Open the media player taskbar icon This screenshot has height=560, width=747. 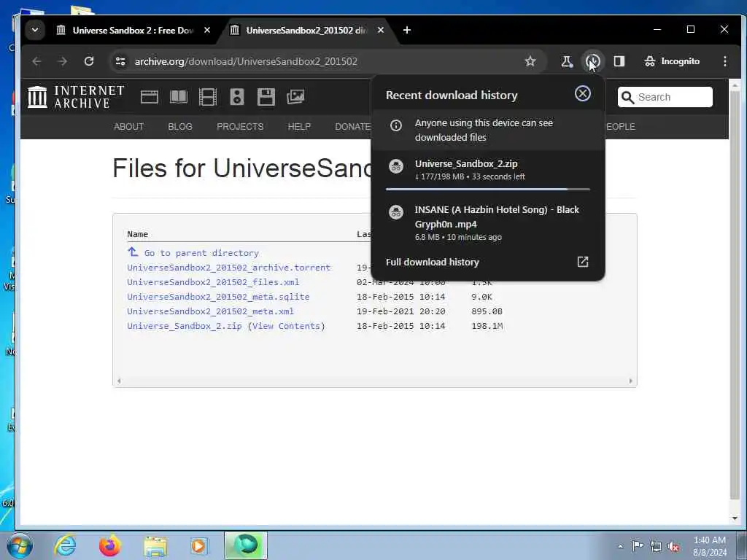tap(198, 546)
